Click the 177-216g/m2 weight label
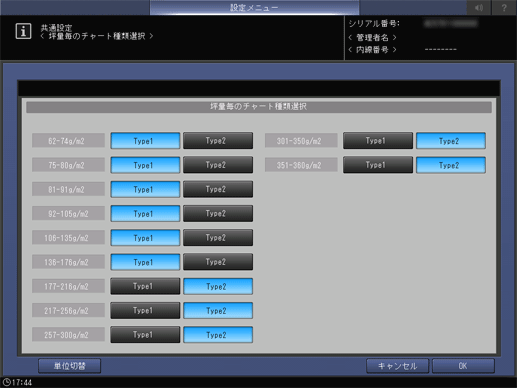The image size is (517, 388). 68,286
